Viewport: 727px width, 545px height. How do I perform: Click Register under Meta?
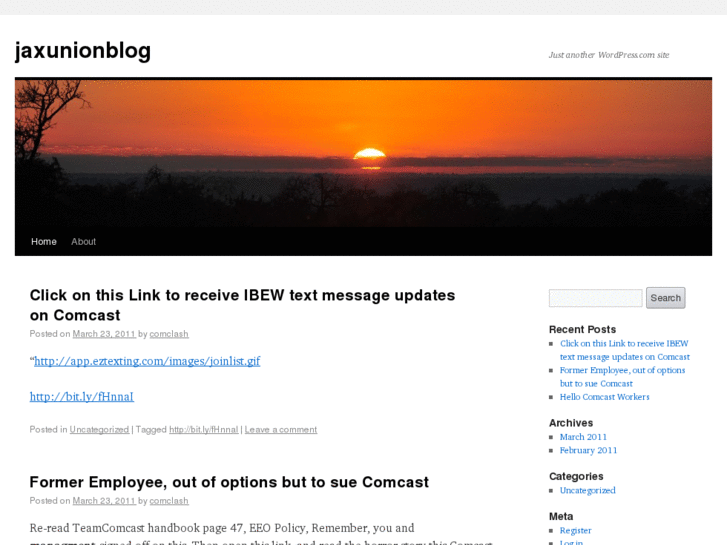pyautogui.click(x=575, y=530)
